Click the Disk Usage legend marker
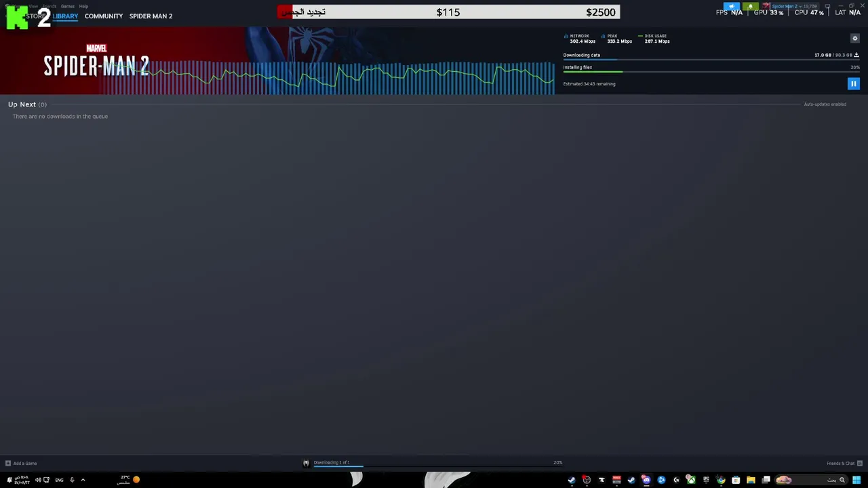The height and width of the screenshot is (488, 868). click(640, 36)
